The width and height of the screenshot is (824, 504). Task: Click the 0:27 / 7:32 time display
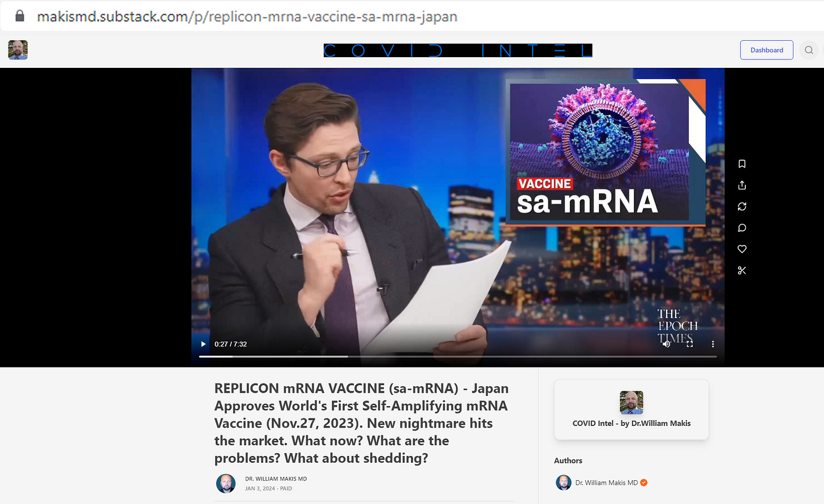click(230, 344)
